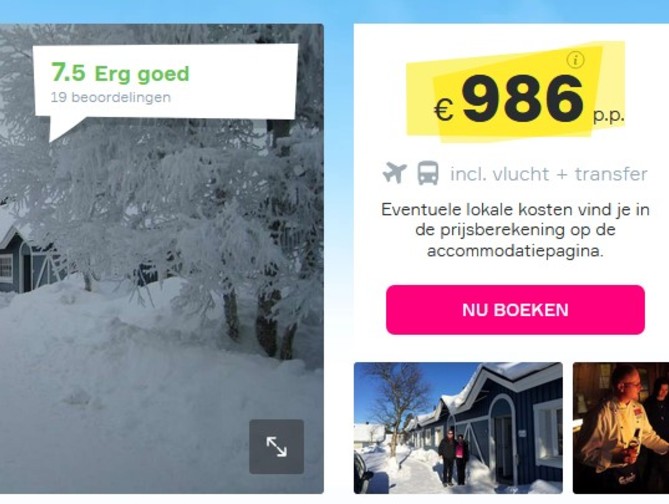Click the 7.5 Erg goed rating
This screenshot has height=504, width=669.
click(x=120, y=73)
